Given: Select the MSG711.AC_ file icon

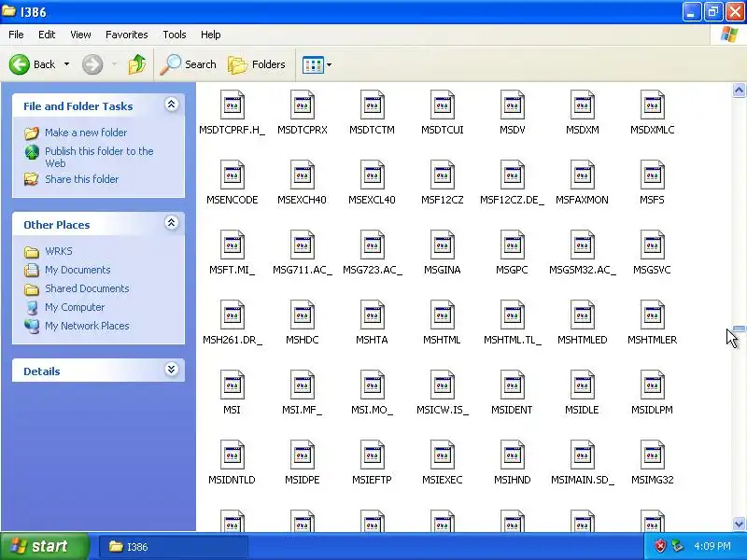Looking at the screenshot, I should point(302,245).
